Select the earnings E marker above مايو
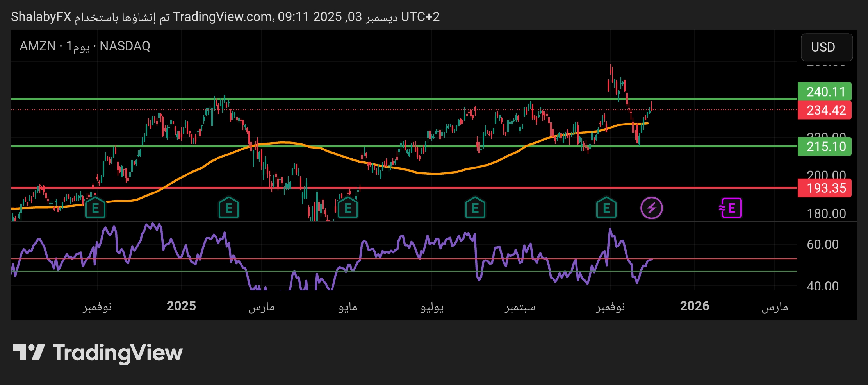This screenshot has width=868, height=385. pos(348,208)
